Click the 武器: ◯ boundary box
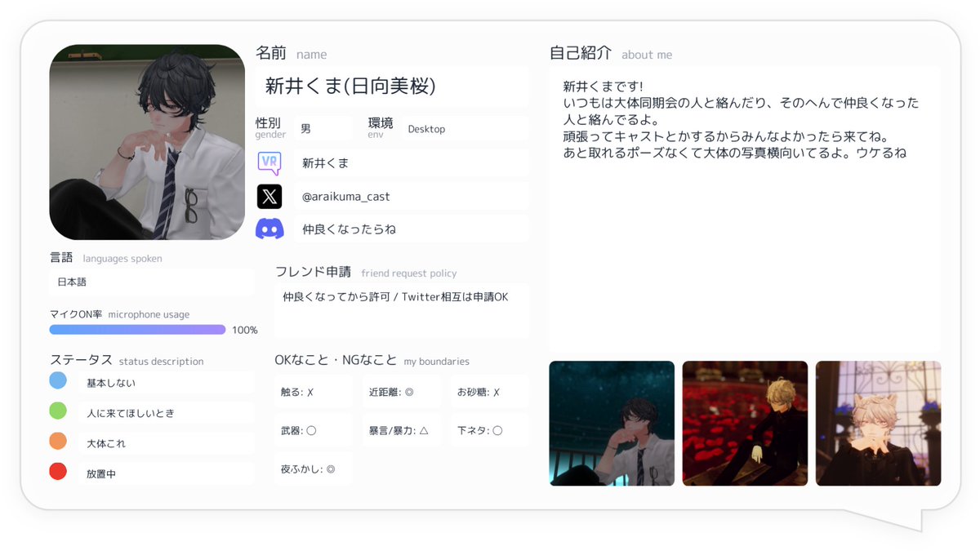The height and width of the screenshot is (551, 980). [314, 430]
